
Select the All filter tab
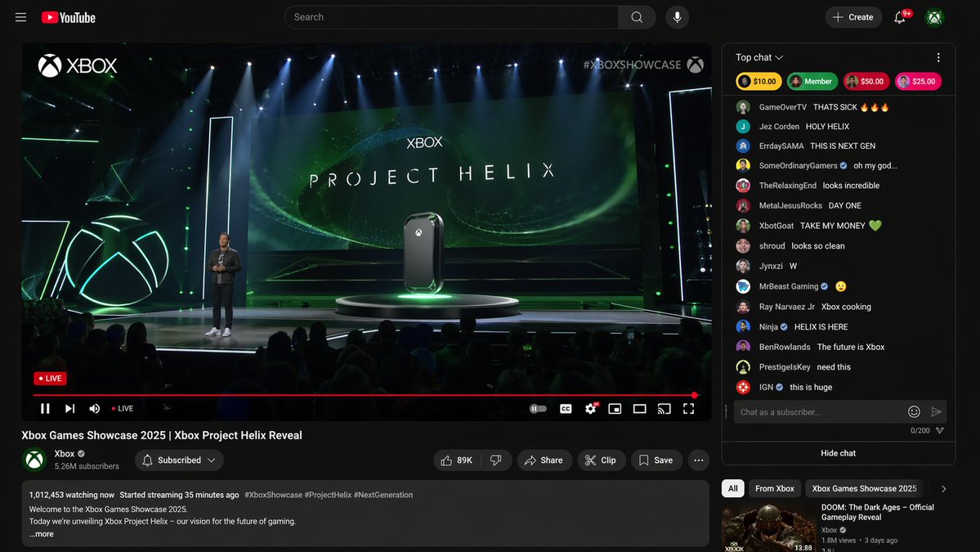pyautogui.click(x=733, y=488)
